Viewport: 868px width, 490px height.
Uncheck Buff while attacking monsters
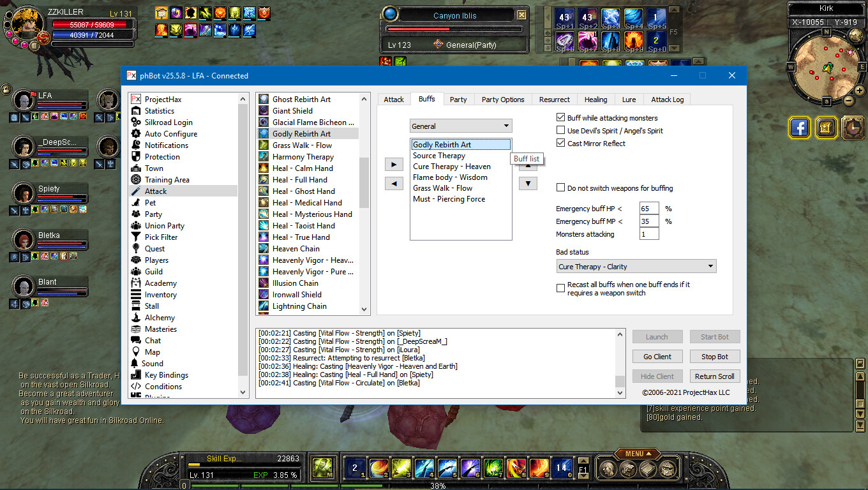(560, 118)
